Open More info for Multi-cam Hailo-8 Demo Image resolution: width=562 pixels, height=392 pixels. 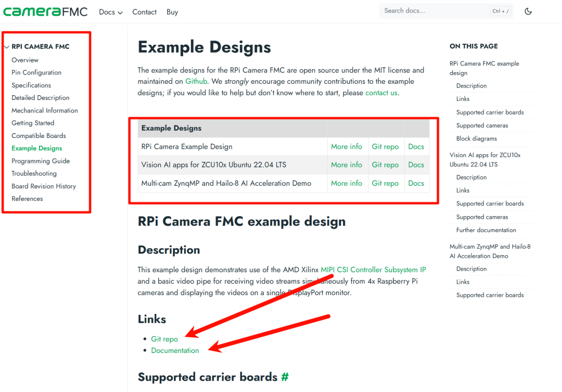(x=346, y=183)
